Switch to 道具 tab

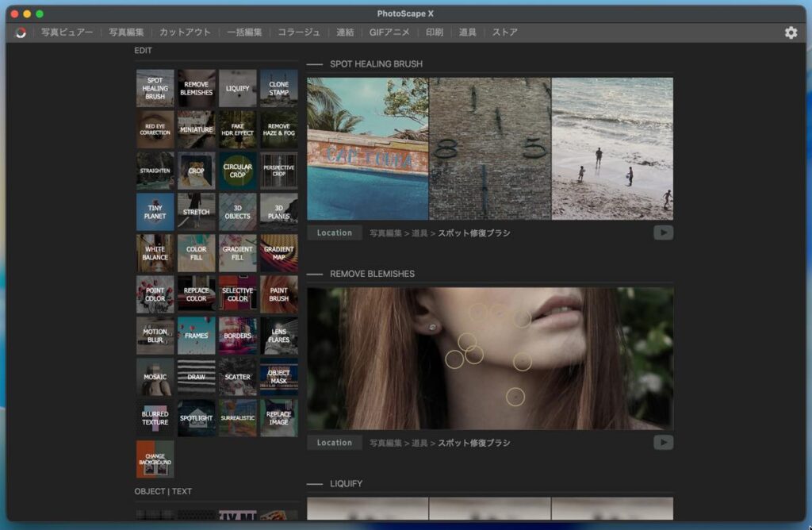tap(467, 32)
